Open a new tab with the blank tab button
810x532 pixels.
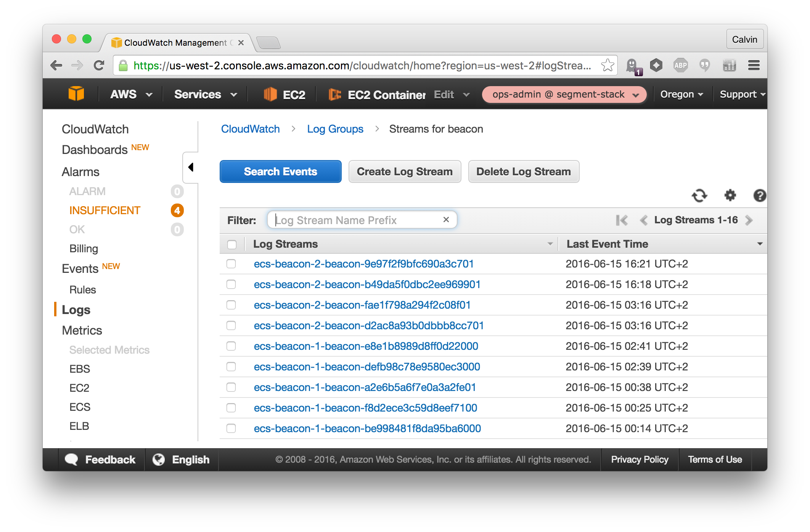tap(269, 43)
